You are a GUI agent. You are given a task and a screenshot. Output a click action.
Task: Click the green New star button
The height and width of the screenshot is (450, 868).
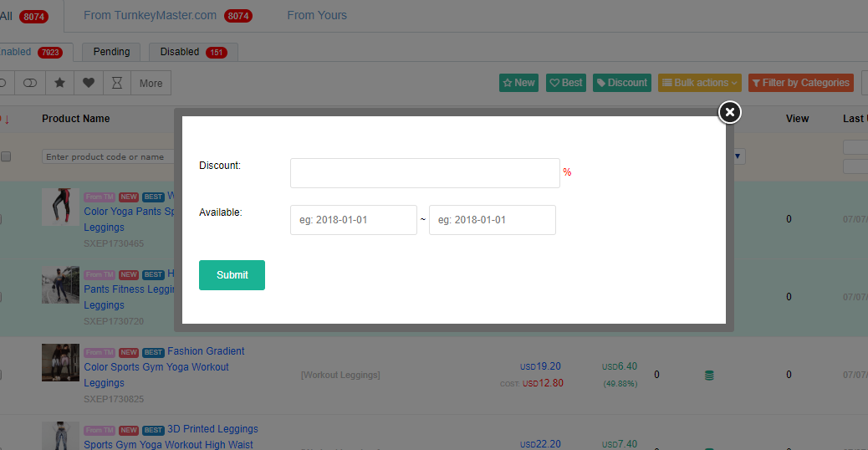click(518, 83)
